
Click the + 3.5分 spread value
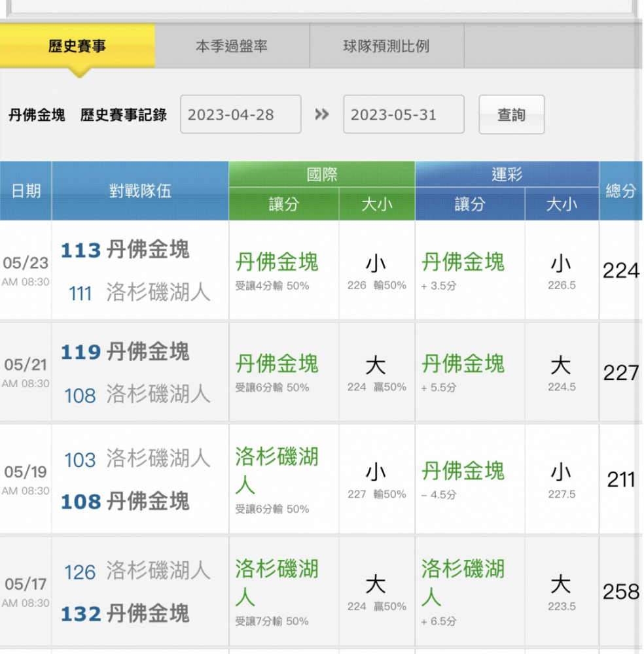438,286
